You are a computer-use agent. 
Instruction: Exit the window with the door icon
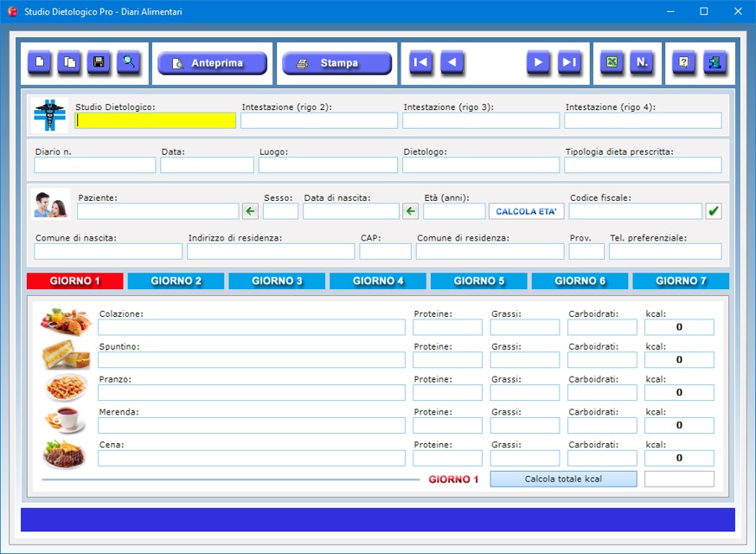click(x=715, y=62)
